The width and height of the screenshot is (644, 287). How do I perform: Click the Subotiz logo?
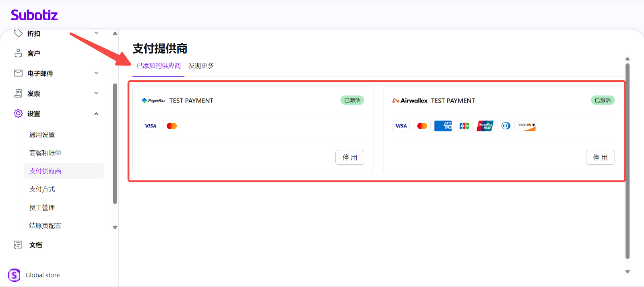[x=34, y=15]
